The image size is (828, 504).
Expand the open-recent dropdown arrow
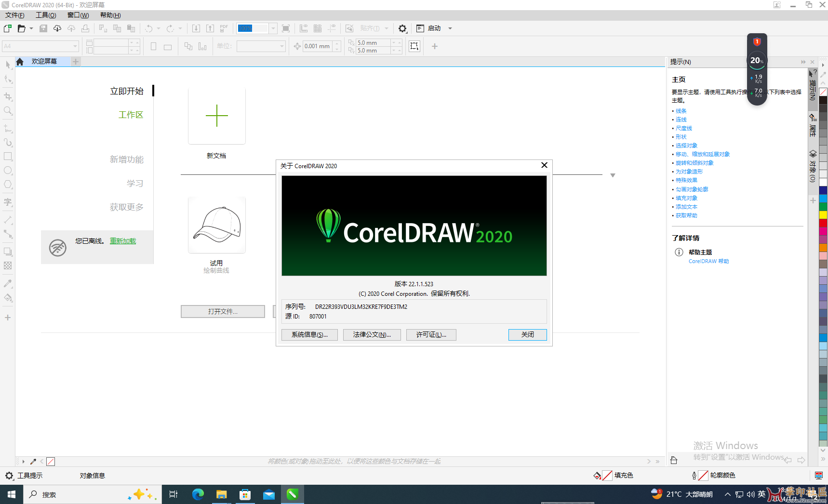pyautogui.click(x=31, y=28)
